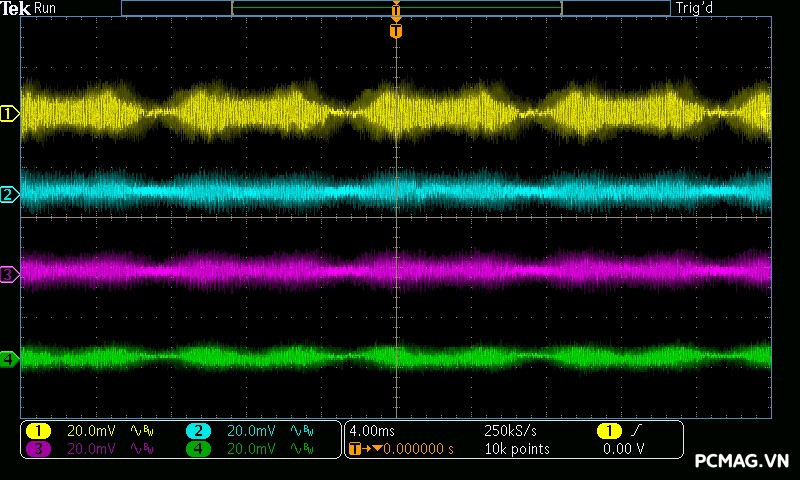
Task: Toggle the cyan channel 2 badge
Action: coord(198,430)
